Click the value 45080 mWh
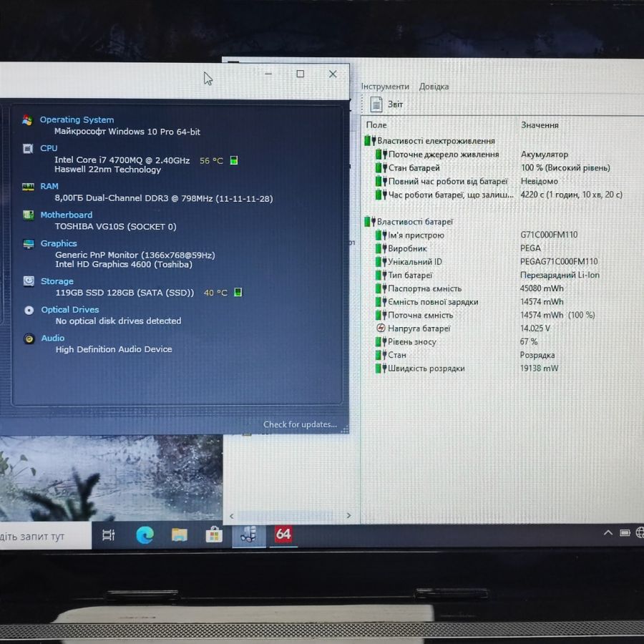This screenshot has height=644, width=644. click(542, 288)
